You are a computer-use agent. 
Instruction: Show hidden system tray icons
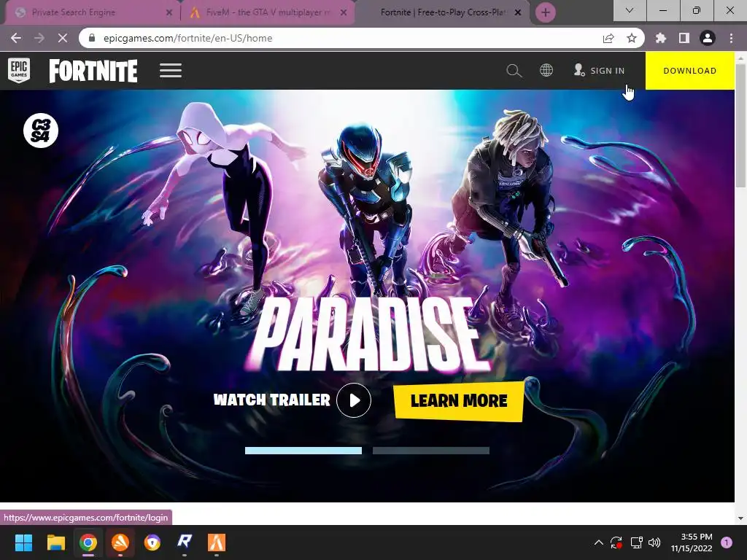(x=599, y=542)
